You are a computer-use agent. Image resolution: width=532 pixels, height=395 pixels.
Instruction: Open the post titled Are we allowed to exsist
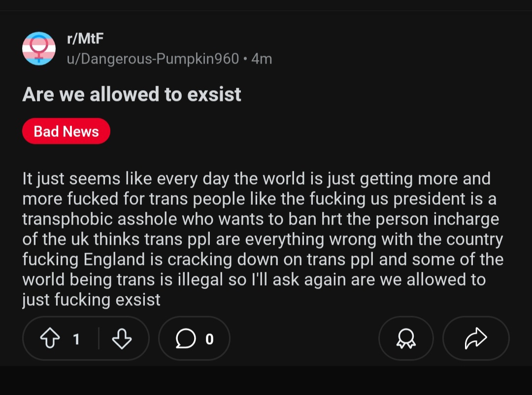click(x=132, y=94)
